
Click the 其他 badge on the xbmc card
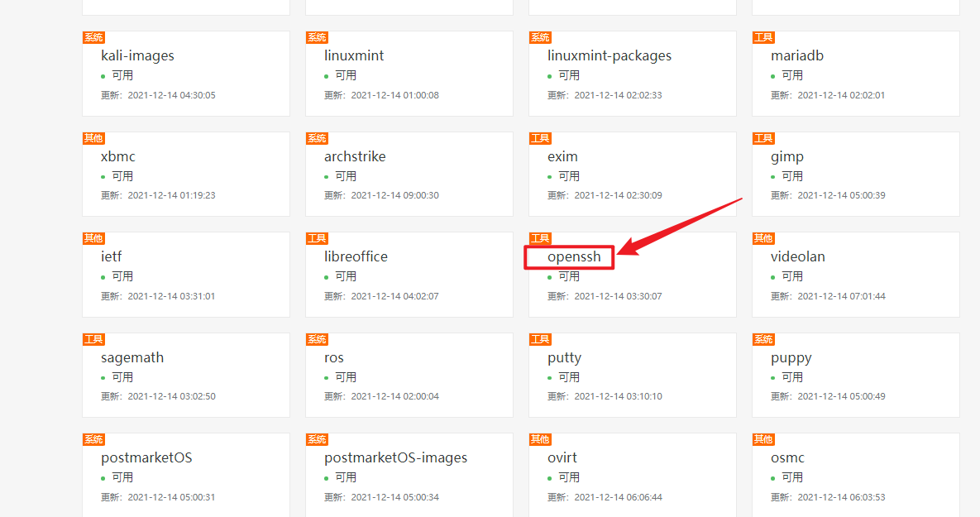coord(93,138)
